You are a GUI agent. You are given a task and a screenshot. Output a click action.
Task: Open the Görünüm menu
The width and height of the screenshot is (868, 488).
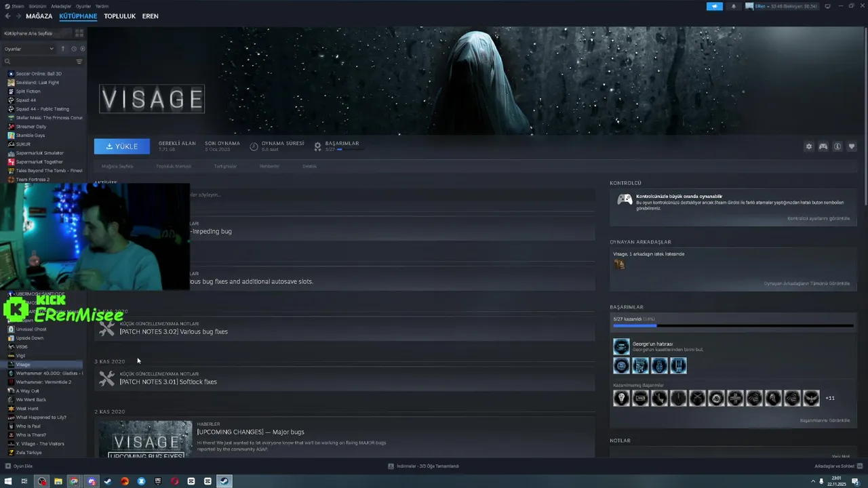37,6
